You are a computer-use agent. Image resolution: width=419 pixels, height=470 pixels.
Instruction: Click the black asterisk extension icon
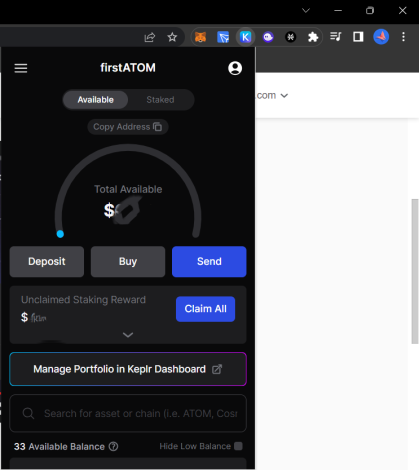(x=291, y=37)
